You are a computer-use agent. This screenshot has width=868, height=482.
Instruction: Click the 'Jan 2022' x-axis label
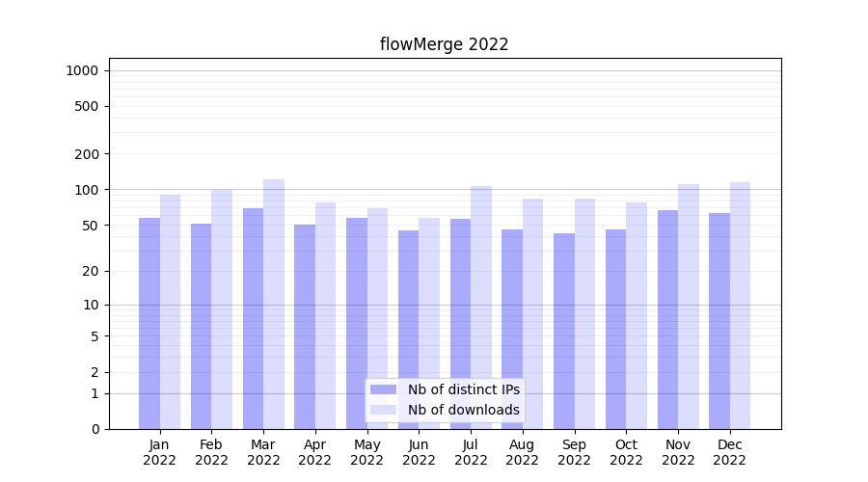[160, 452]
